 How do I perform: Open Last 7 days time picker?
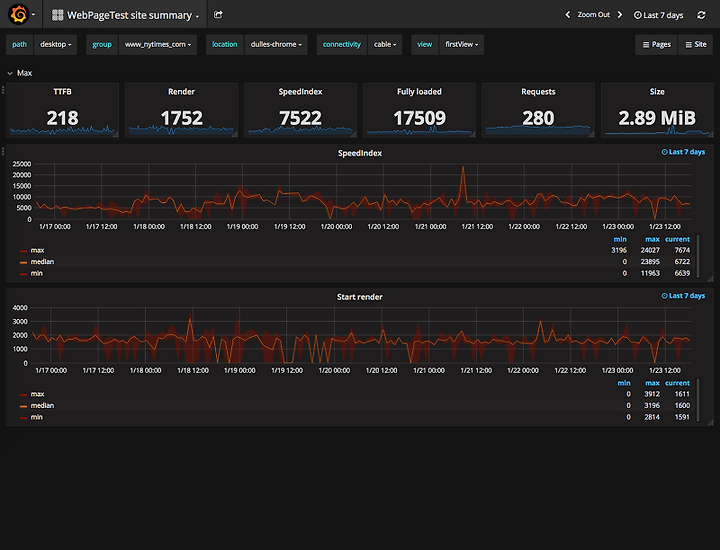pos(658,15)
